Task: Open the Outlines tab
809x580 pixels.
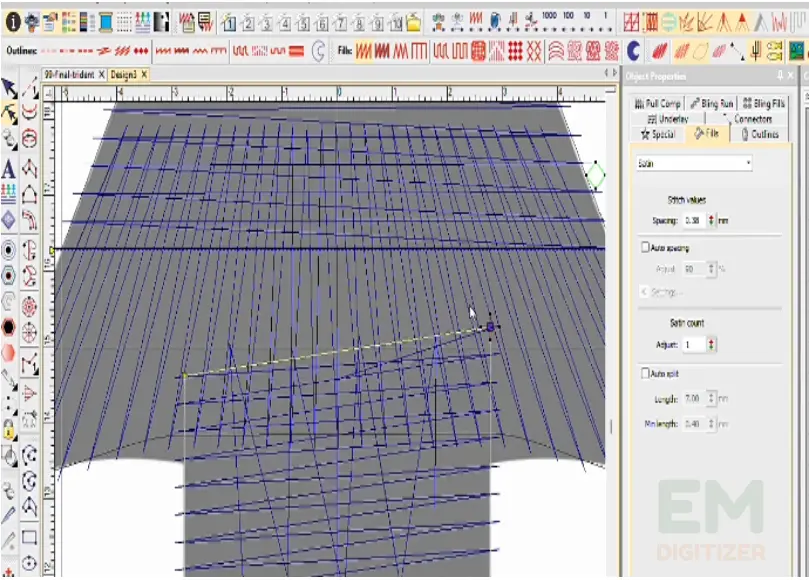Action: pyautogui.click(x=759, y=134)
